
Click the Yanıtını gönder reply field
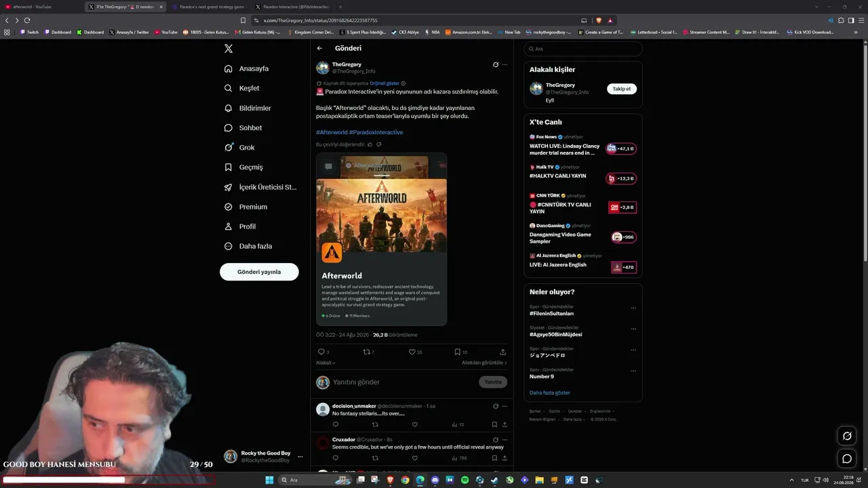[x=404, y=382]
